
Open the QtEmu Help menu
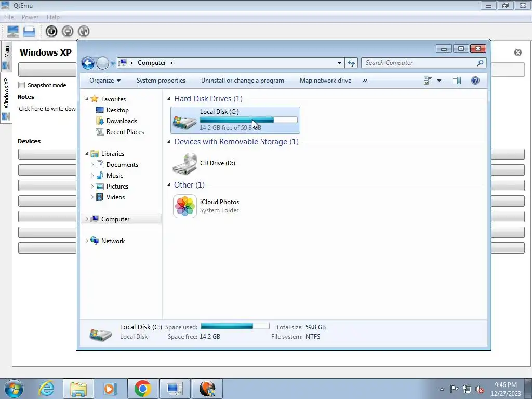point(53,17)
